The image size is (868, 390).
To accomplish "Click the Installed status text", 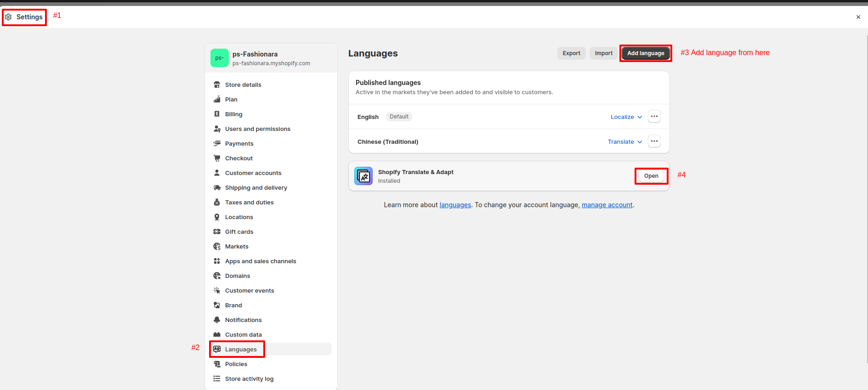I will pos(389,181).
